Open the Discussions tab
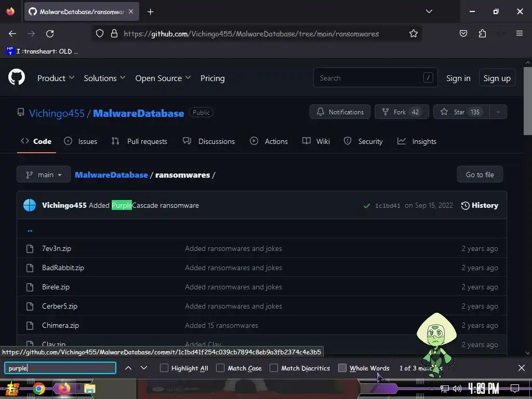The image size is (532, 399). (209, 141)
